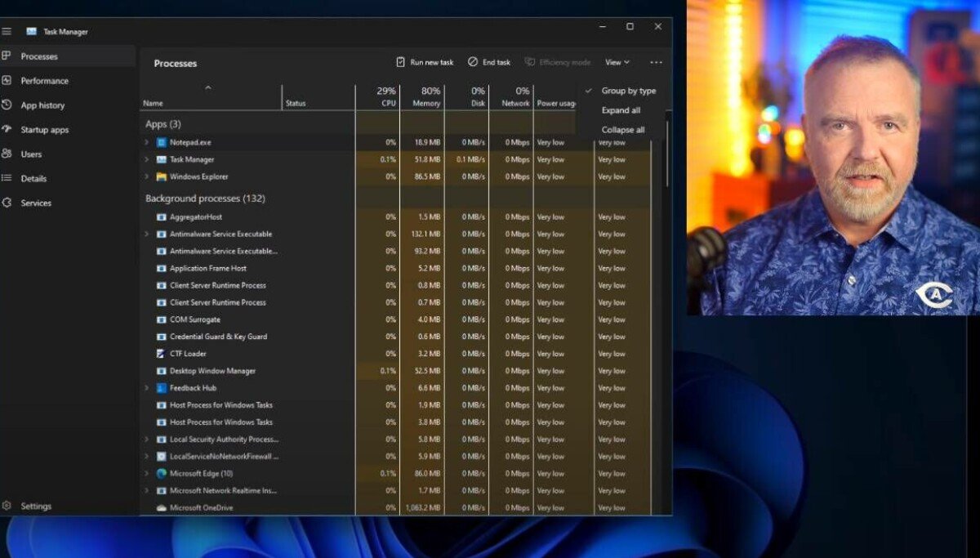Click the Desktop Window Manager icon

(x=162, y=371)
